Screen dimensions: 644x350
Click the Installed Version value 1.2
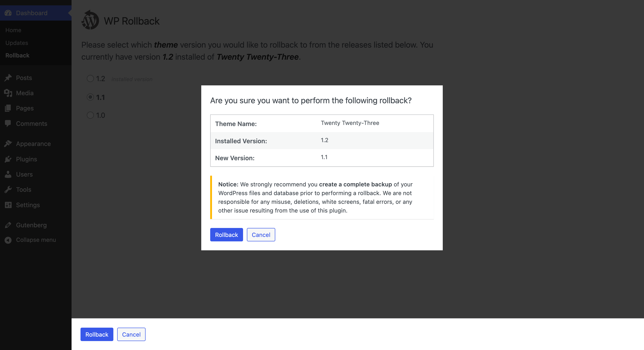click(x=324, y=140)
